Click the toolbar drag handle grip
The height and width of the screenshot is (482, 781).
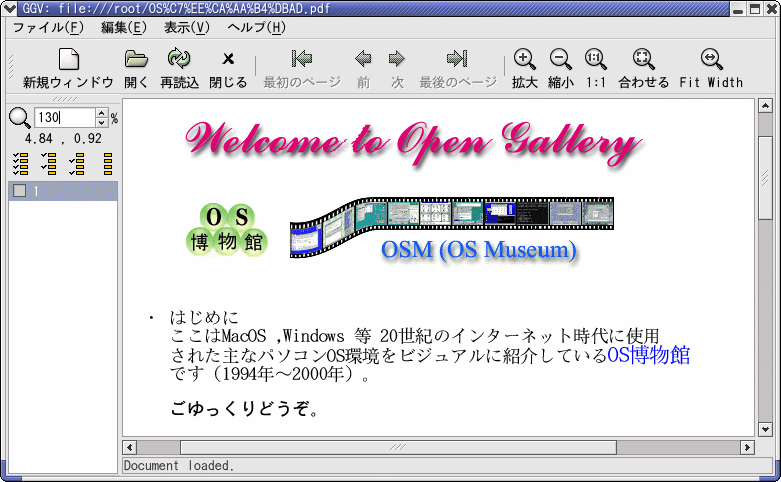coord(11,67)
